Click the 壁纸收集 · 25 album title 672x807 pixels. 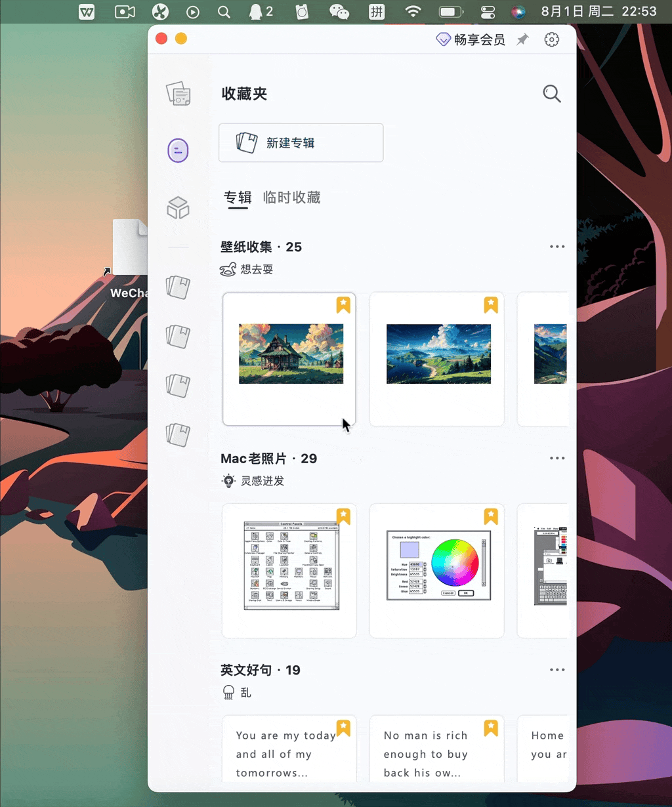coord(261,247)
